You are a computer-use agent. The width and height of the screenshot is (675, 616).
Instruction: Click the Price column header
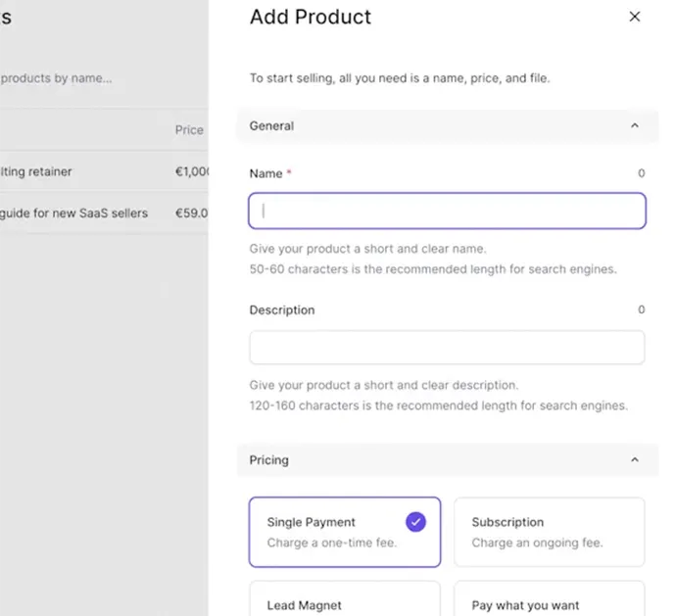[x=189, y=130]
